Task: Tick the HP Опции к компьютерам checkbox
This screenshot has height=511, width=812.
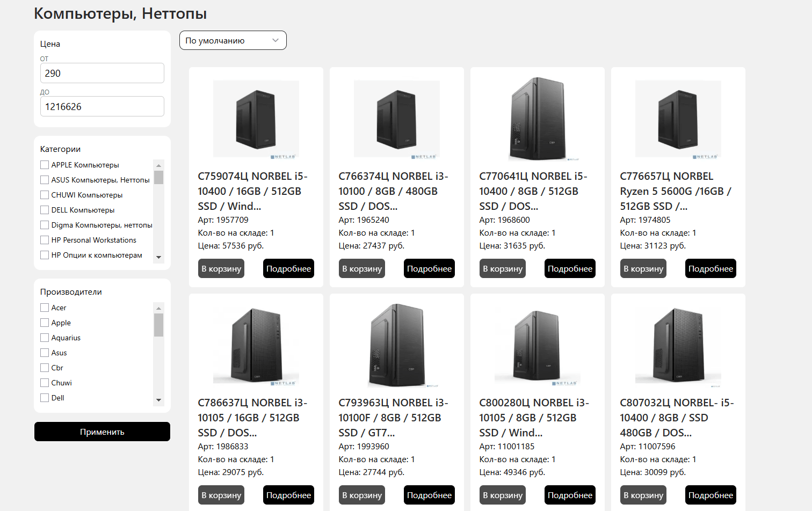Action: [45, 255]
